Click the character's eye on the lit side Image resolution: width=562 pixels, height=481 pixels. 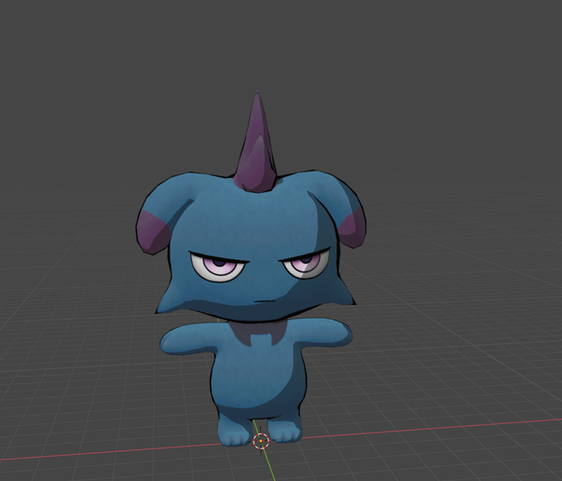pos(219,267)
